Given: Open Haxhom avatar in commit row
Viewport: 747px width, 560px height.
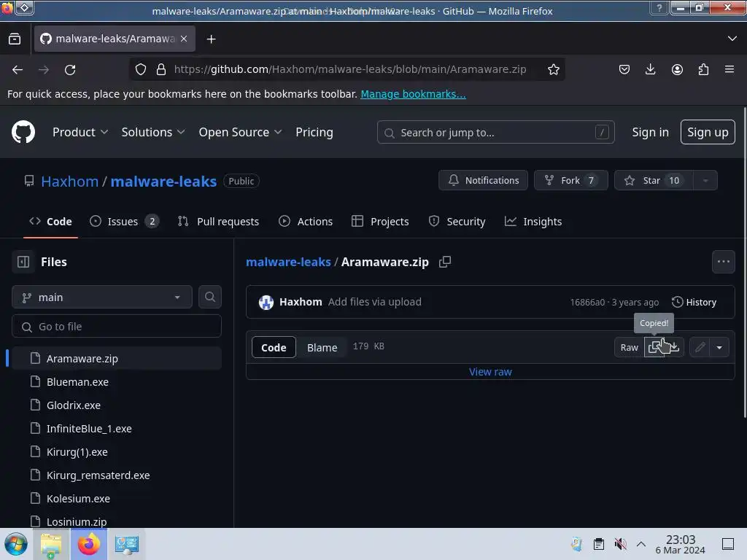Looking at the screenshot, I should click(x=266, y=302).
